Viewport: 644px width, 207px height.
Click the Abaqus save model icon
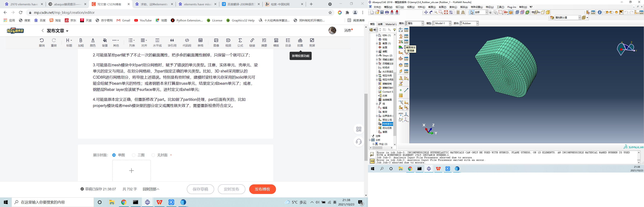382,12
